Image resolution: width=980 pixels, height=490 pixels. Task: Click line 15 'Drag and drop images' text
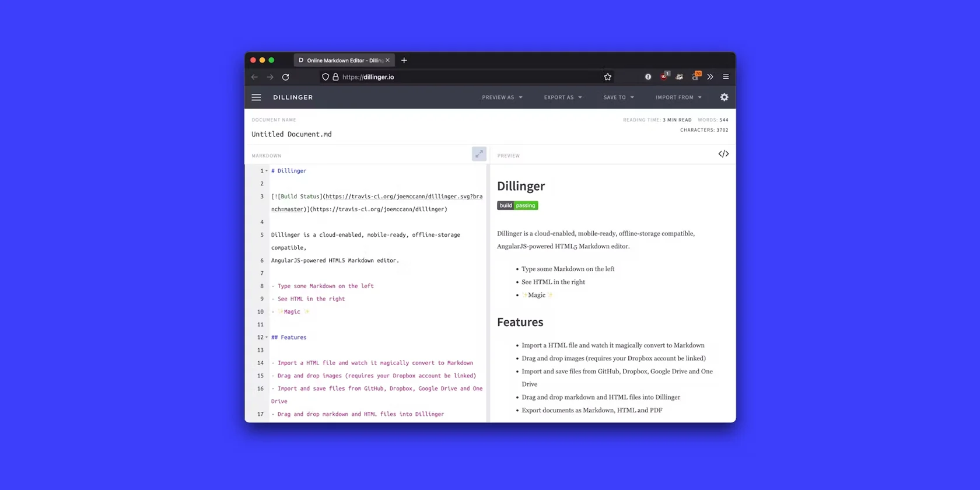coord(374,376)
